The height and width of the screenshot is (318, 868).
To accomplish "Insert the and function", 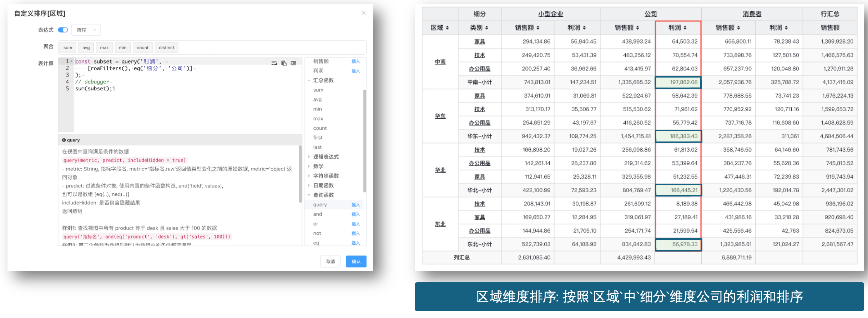I will point(355,214).
